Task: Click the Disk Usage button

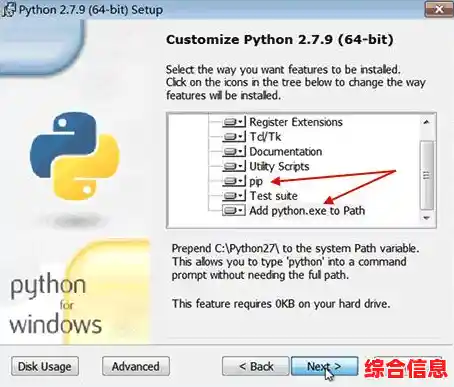Action: click(x=45, y=366)
